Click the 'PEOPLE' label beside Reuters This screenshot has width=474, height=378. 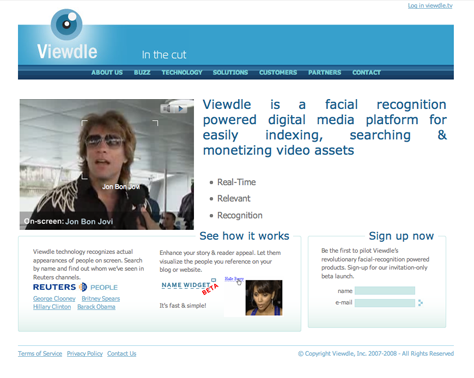[x=104, y=287]
